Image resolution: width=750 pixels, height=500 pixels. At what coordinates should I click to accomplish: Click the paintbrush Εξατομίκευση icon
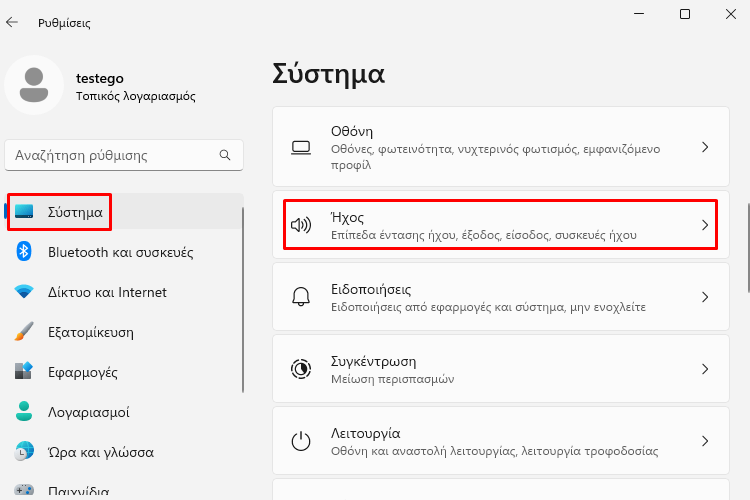(23, 331)
